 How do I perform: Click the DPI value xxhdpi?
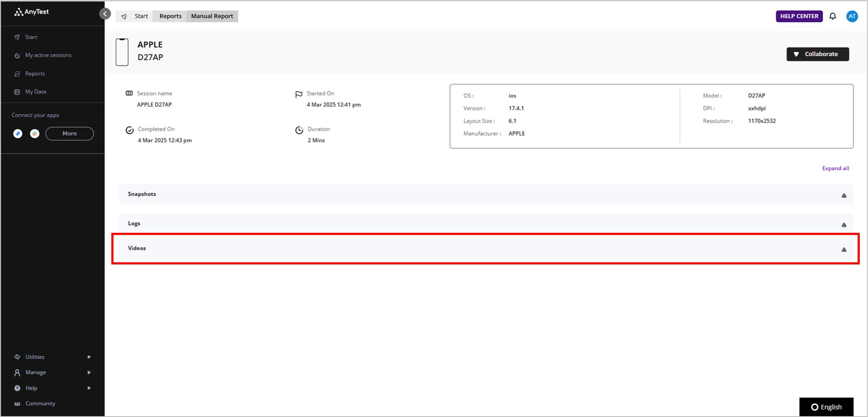coord(757,109)
